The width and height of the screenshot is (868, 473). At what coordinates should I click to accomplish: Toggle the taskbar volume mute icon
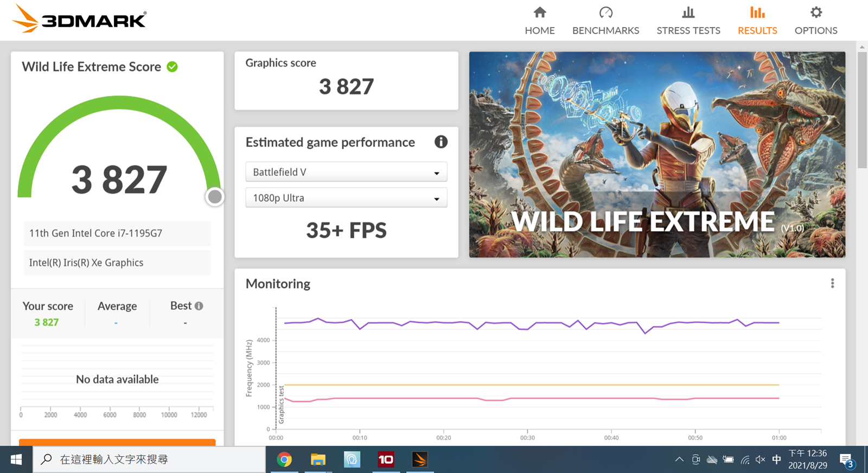pos(760,459)
